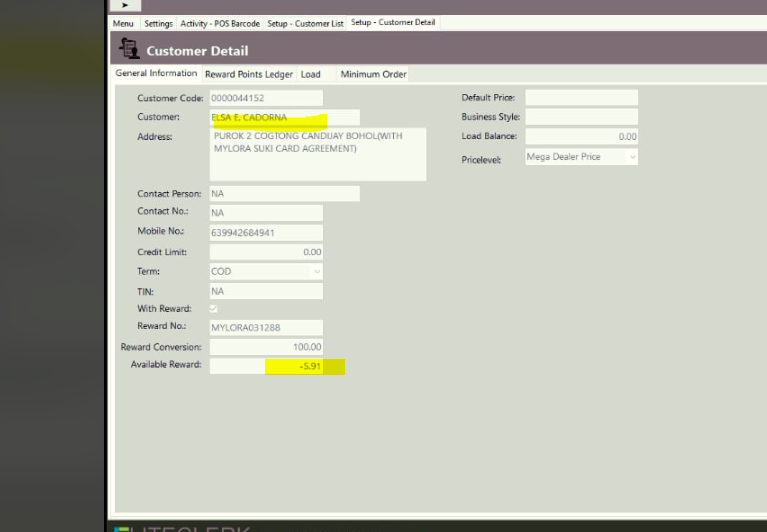Viewport: 767px width, 532px height.
Task: Toggle the With Reward checkbox
Action: tap(213, 309)
